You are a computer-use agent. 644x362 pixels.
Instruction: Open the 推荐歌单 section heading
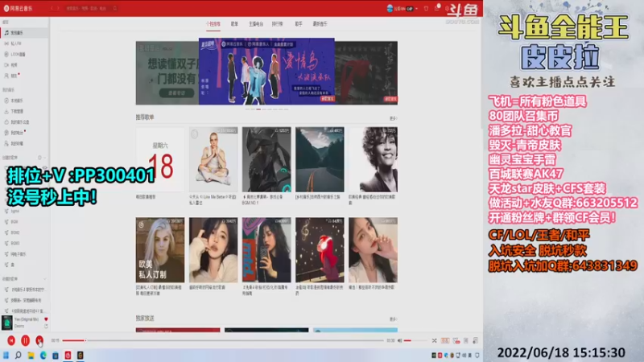tap(145, 117)
